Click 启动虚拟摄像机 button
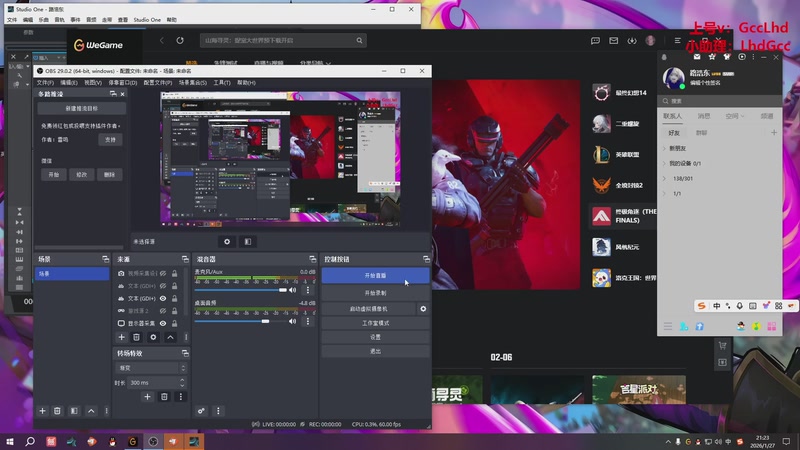The width and height of the screenshot is (800, 450). pyautogui.click(x=368, y=309)
